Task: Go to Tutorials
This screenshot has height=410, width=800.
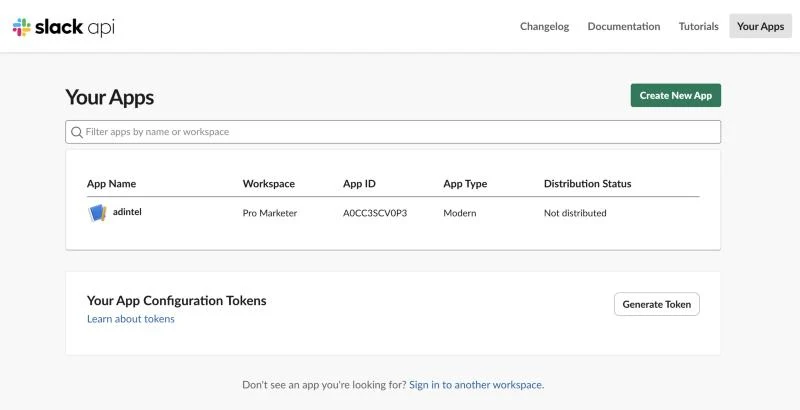Action: (x=698, y=27)
